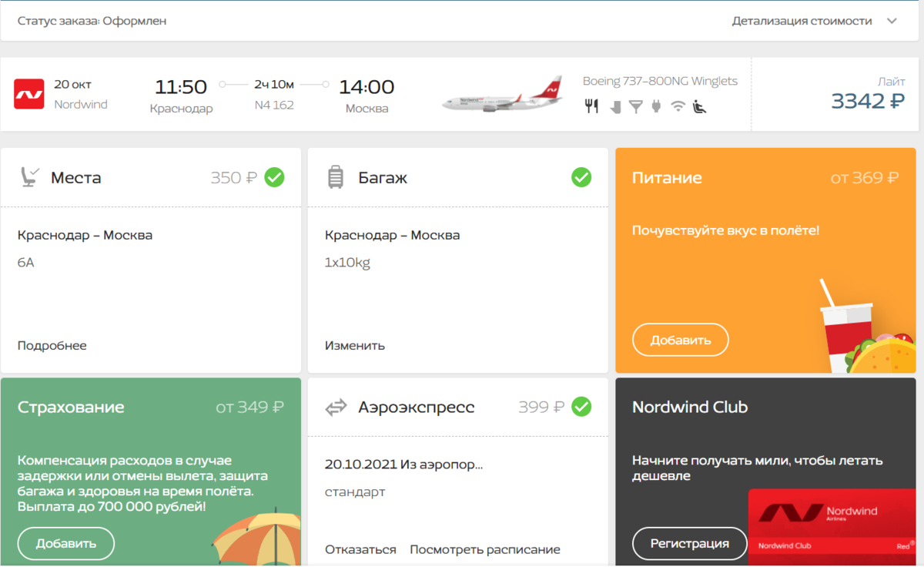Image resolution: width=924 pixels, height=567 pixels.
Task: Click the Wi-Fi amenity icon
Action: tap(678, 107)
